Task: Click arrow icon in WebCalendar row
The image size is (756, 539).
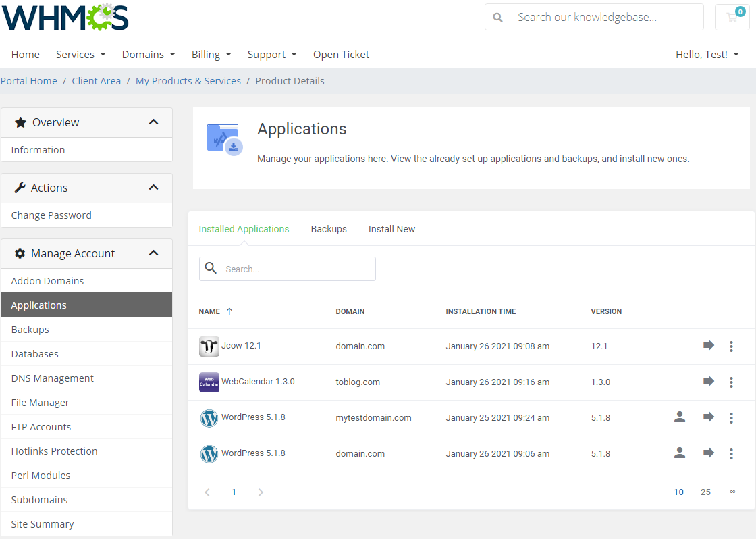Action: tap(708, 381)
